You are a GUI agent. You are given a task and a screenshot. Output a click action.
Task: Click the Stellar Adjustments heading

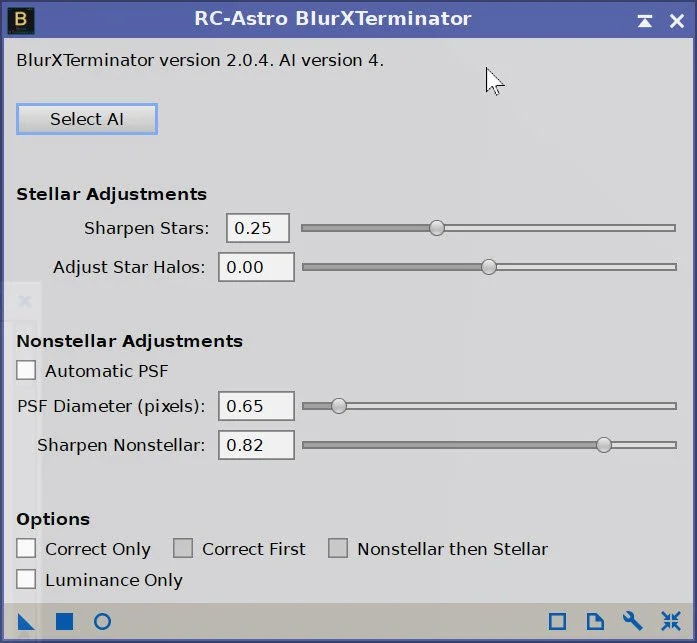pos(112,194)
